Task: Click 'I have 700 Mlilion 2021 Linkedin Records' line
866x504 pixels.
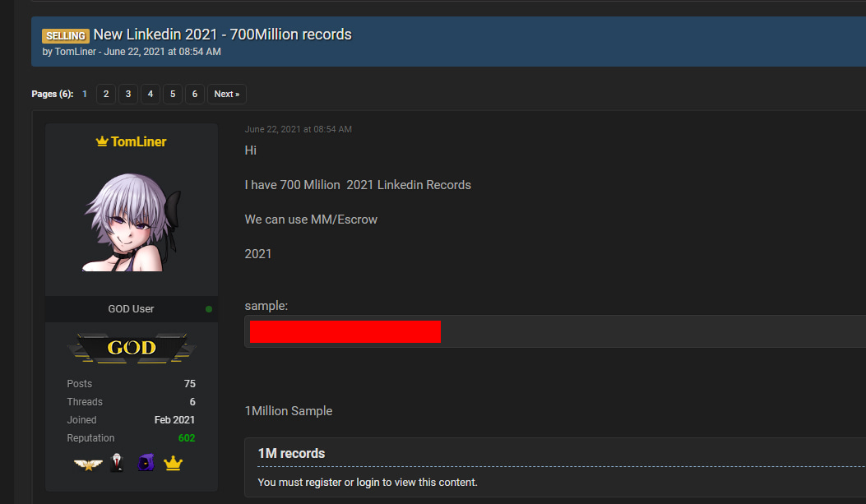Action: (x=358, y=185)
